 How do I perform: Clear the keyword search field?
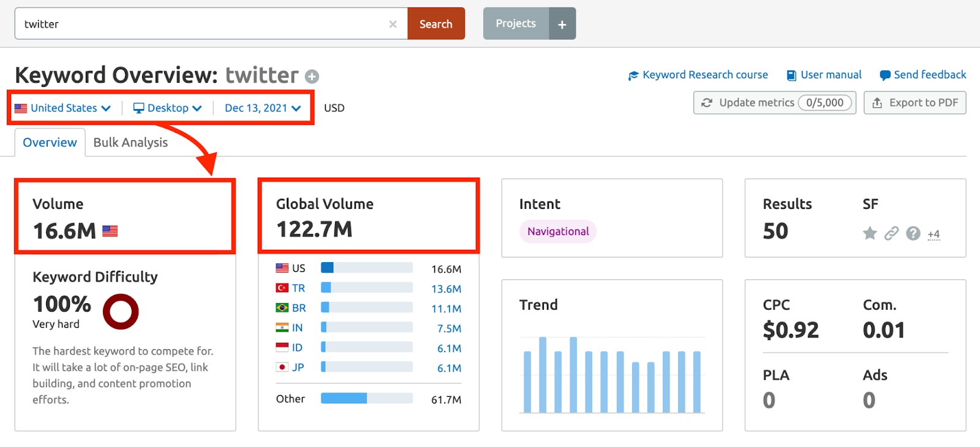point(393,24)
